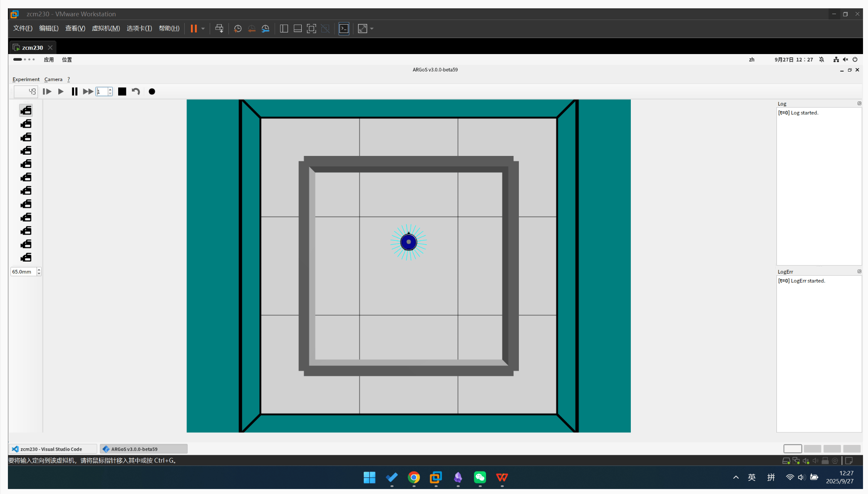The height and width of the screenshot is (494, 868).
Task: Open the guest 位置 places menu
Action: (x=67, y=59)
